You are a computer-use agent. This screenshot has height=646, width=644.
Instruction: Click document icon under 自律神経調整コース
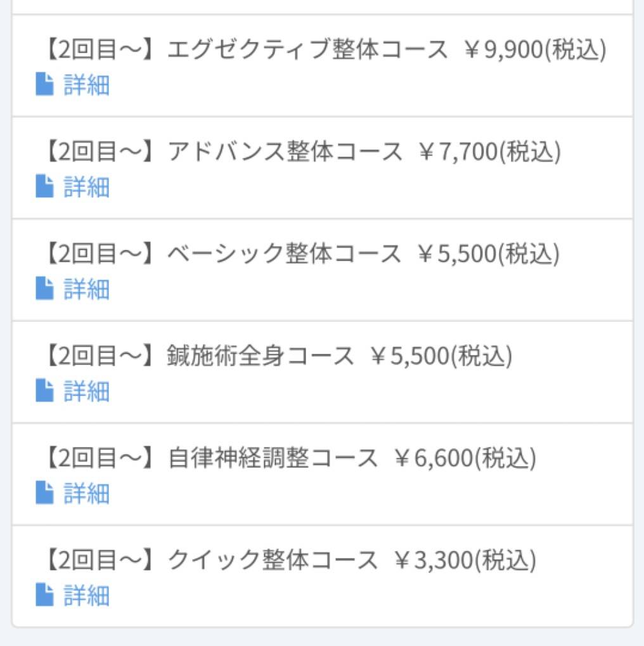pyautogui.click(x=44, y=493)
